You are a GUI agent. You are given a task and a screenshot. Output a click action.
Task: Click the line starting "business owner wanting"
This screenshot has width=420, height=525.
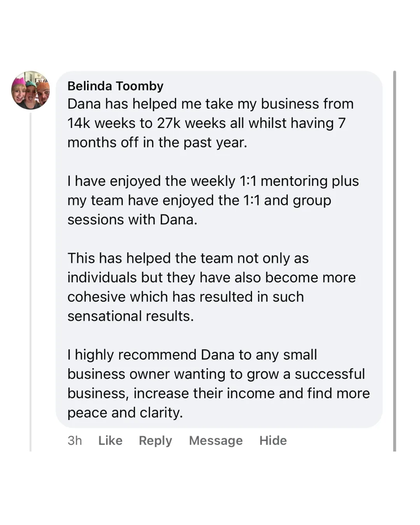(x=216, y=374)
